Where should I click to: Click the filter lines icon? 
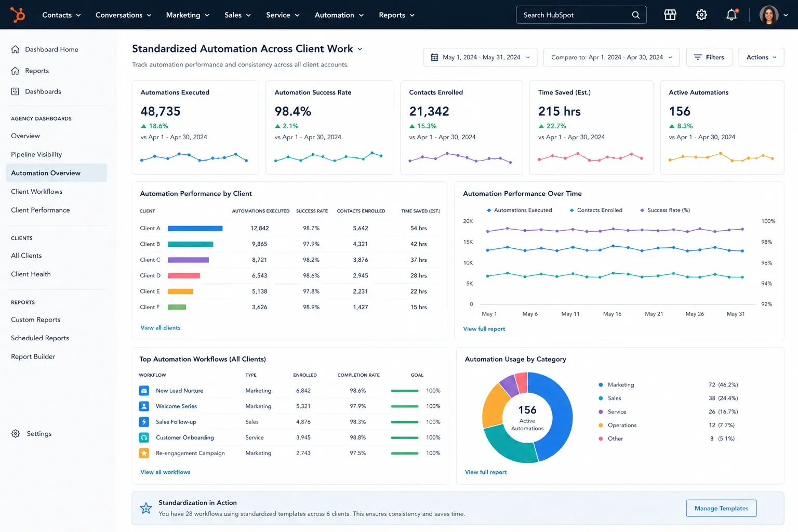pos(698,57)
